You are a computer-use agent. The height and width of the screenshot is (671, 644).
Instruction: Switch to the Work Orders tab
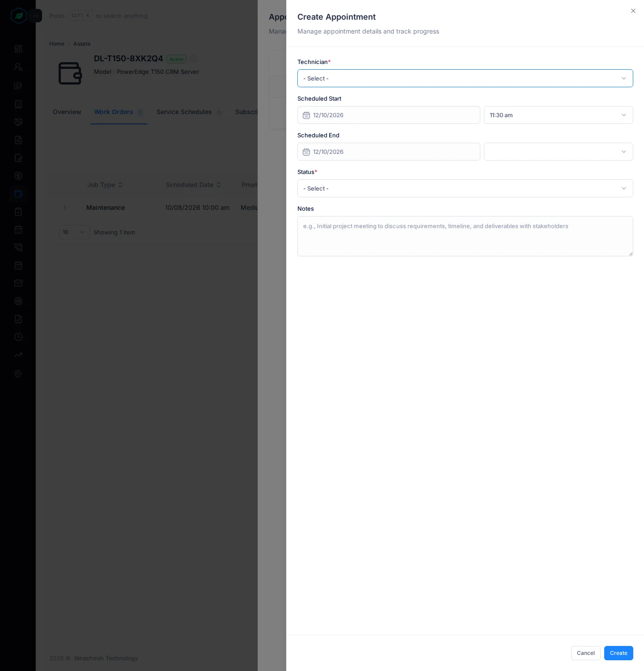[119, 112]
